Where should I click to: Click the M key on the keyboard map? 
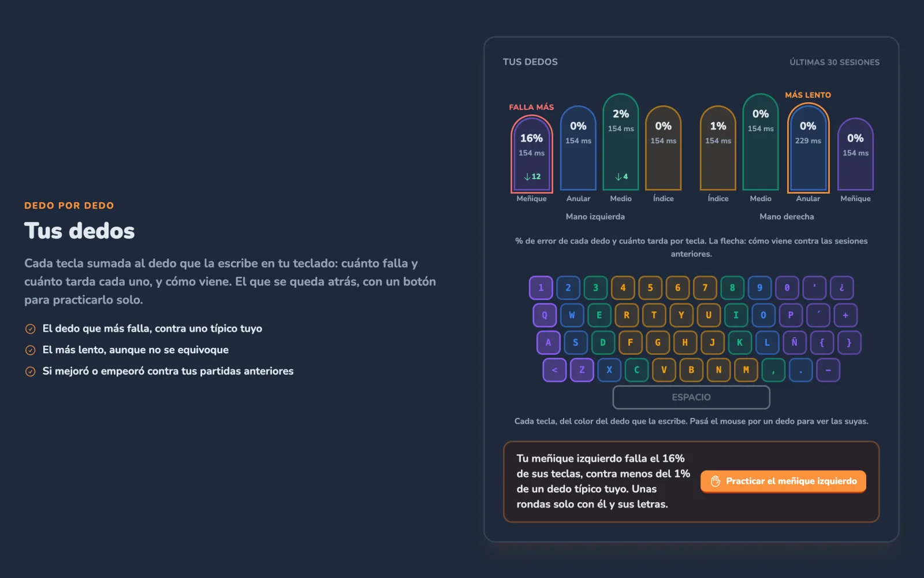point(746,370)
